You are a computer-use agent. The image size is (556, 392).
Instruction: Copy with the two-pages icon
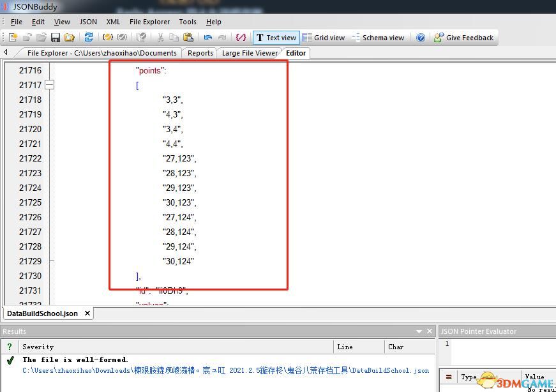pos(174,37)
